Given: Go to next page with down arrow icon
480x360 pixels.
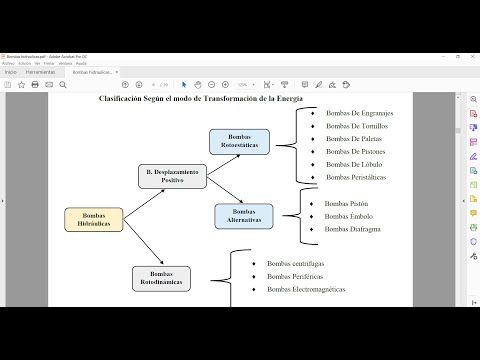Looking at the screenshot, I should pyautogui.click(x=139, y=85).
